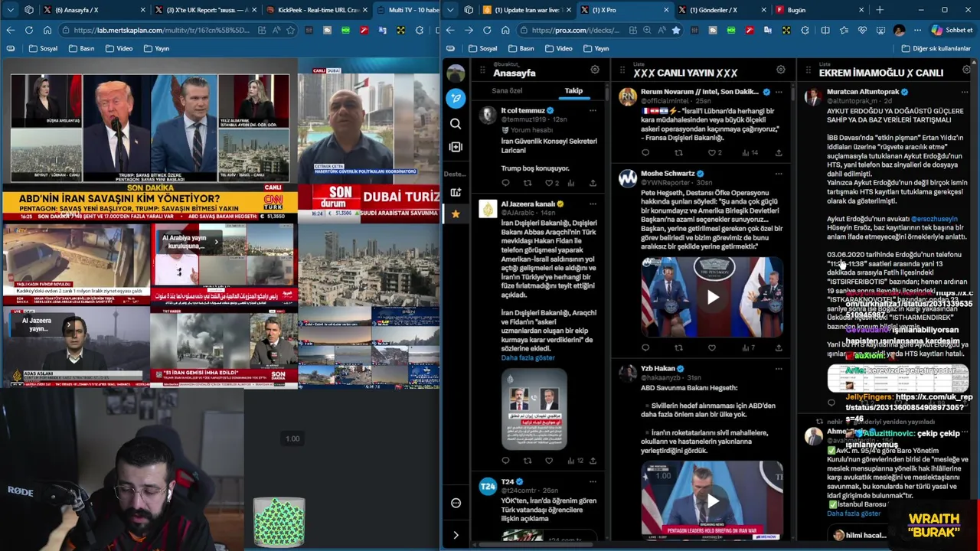Grab the Anasayfa column drag handle

tap(482, 70)
